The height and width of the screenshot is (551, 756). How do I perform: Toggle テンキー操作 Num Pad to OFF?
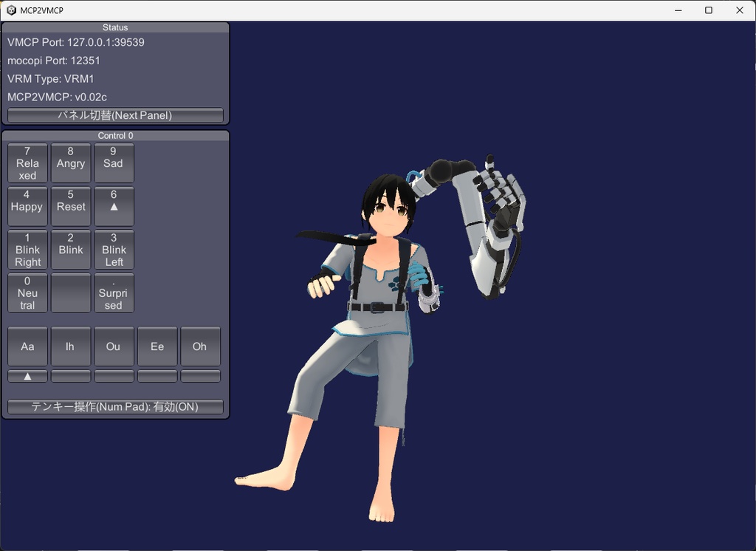(115, 406)
